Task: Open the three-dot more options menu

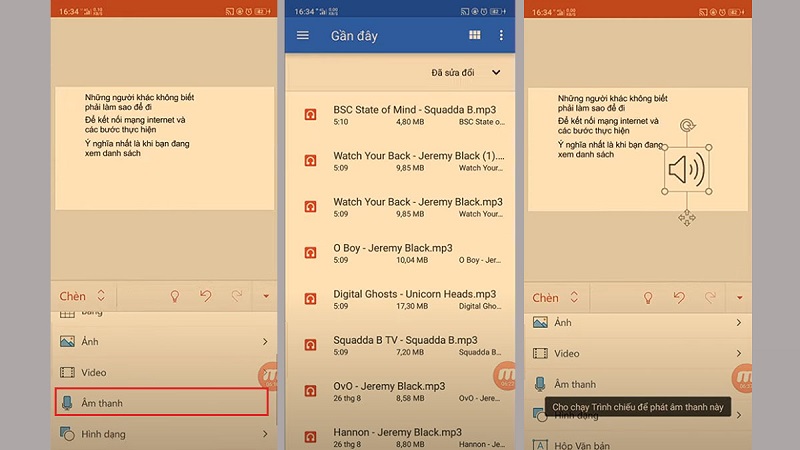Action: click(x=501, y=35)
